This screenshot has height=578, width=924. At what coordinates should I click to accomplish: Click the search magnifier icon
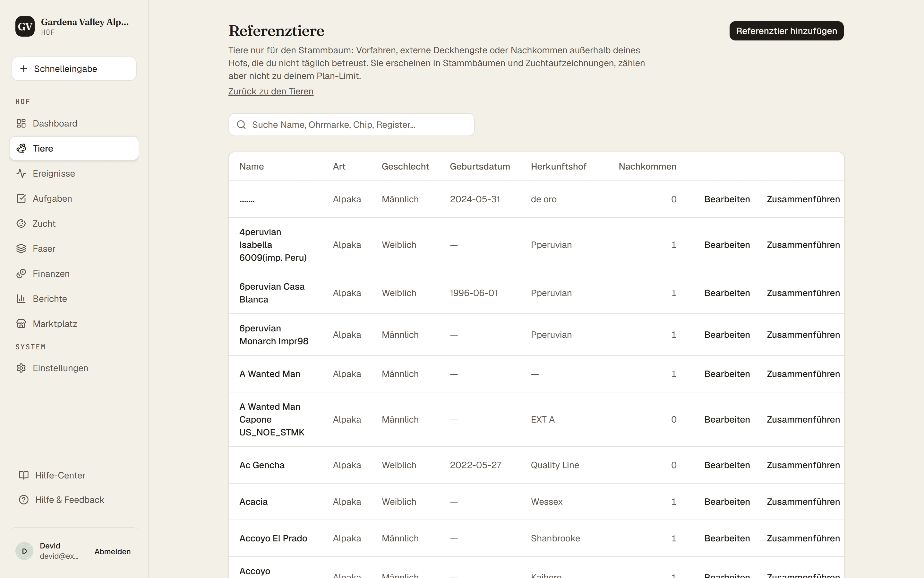coord(241,125)
